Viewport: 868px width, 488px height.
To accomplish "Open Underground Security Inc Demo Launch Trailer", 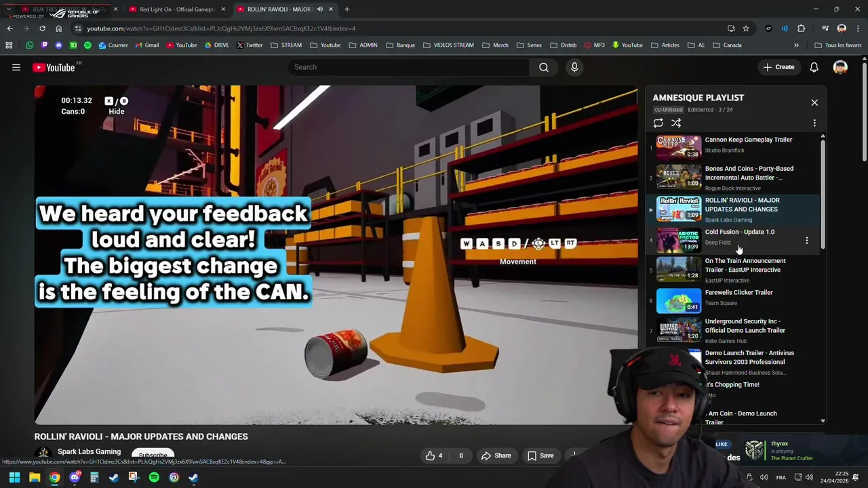I will click(x=732, y=331).
